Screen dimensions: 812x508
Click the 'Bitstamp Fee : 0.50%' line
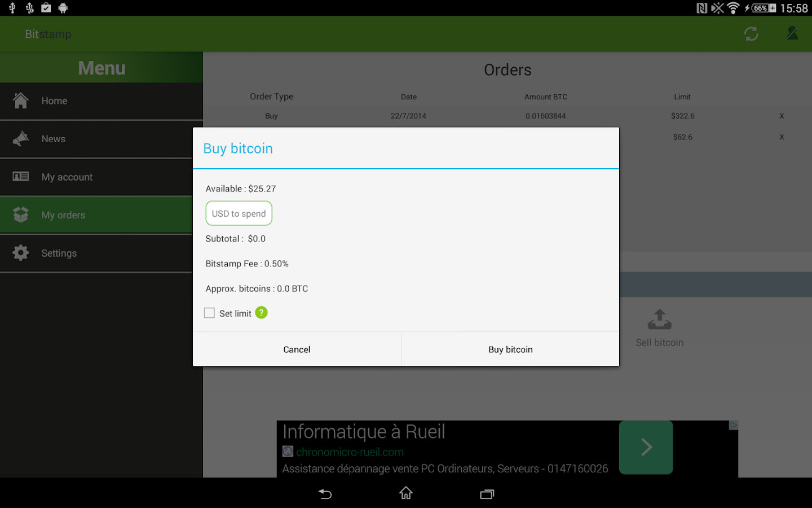pos(247,264)
